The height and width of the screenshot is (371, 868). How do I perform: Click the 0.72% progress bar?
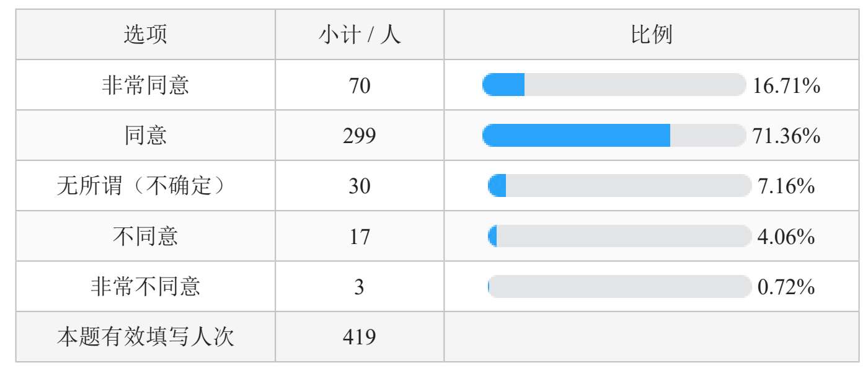coord(619,286)
